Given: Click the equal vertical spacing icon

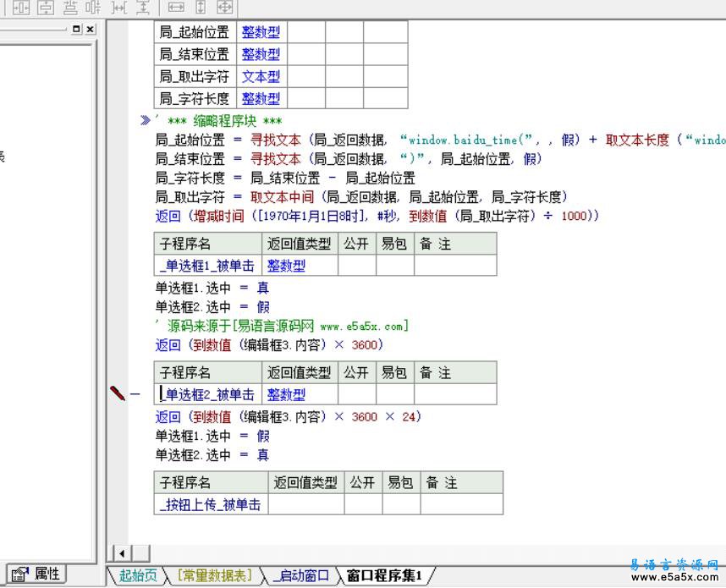Looking at the screenshot, I should click(x=141, y=10).
